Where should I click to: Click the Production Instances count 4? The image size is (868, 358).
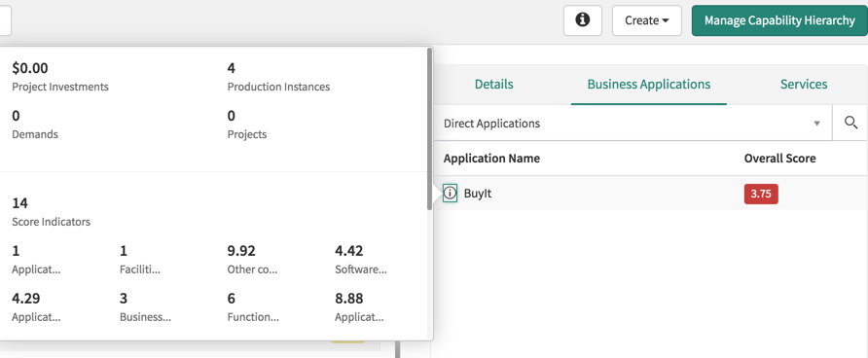[x=232, y=68]
